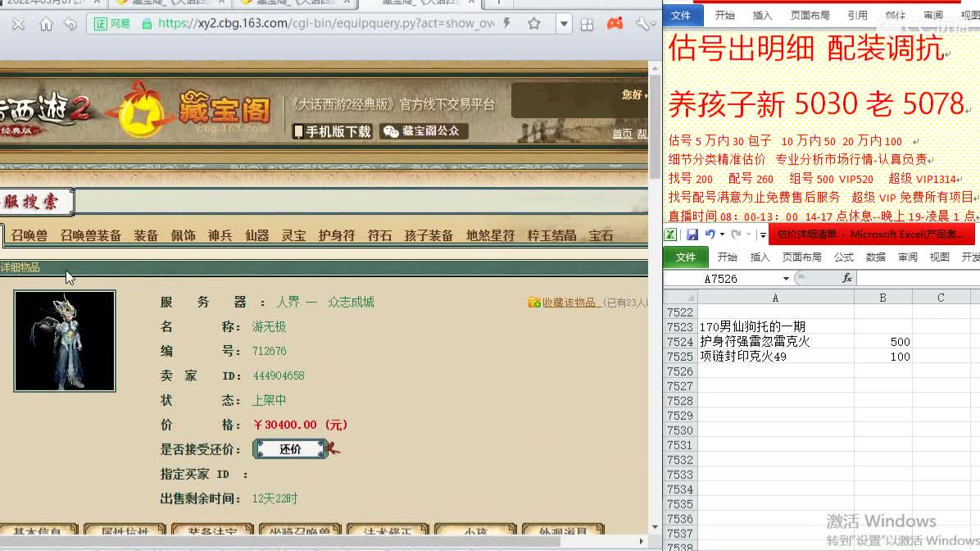This screenshot has width=980, height=551.
Task: Open Excel 开始 ribbon tab
Action: click(x=727, y=257)
